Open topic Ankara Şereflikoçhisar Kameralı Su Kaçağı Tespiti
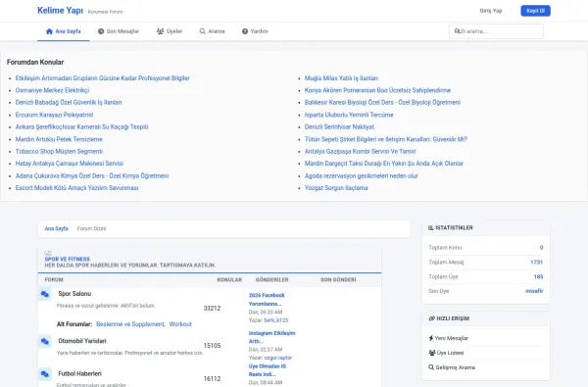Image resolution: width=588 pixels, height=387 pixels. click(81, 126)
